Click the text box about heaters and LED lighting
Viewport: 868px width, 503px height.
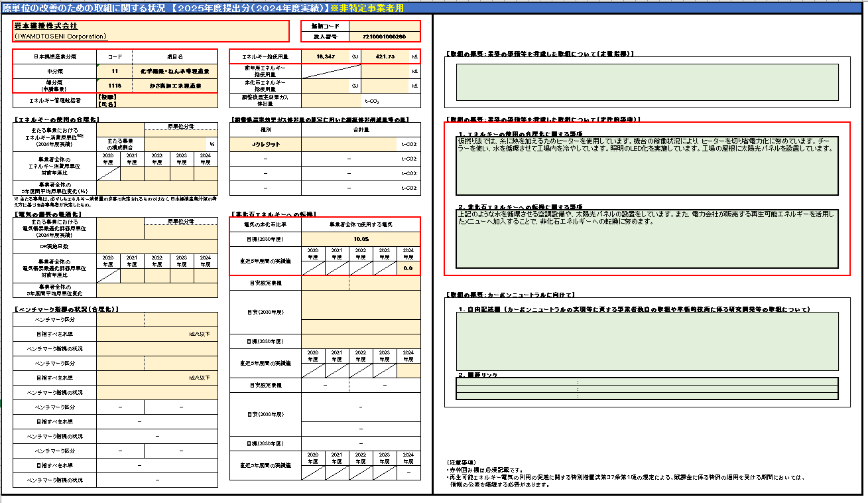(x=647, y=166)
